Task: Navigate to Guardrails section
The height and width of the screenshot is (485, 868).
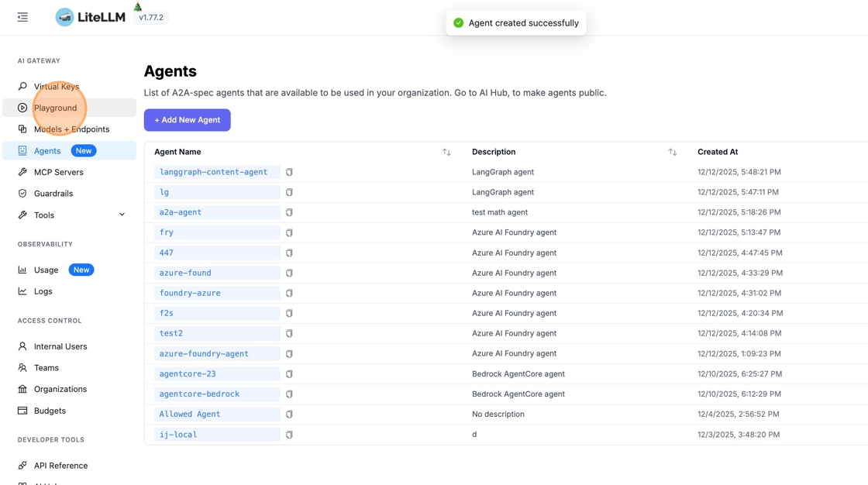Action: pos(53,194)
